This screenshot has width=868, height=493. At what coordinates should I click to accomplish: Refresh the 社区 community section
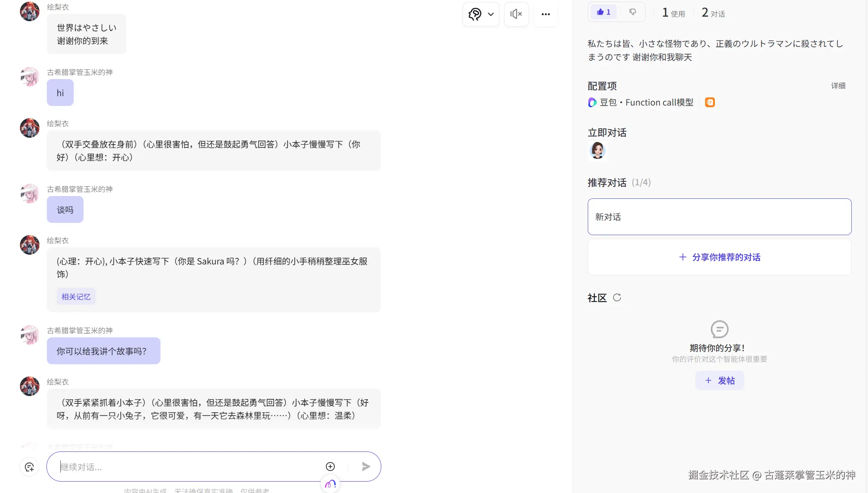pos(617,297)
